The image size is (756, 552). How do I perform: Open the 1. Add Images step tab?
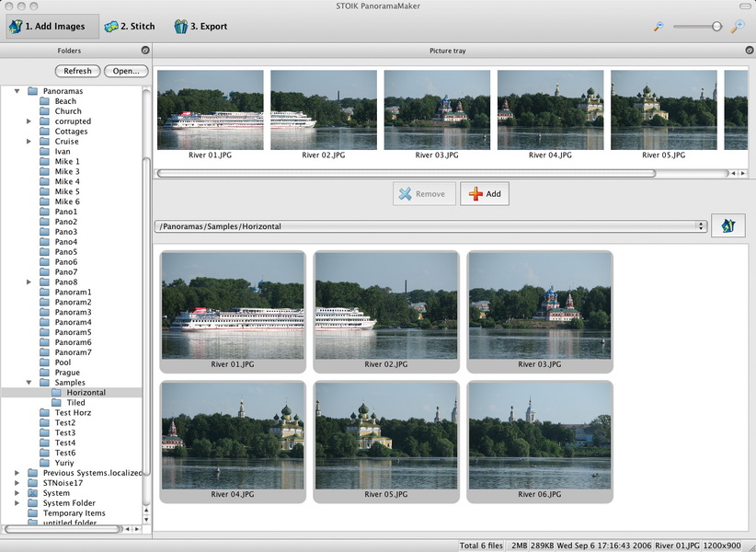click(x=48, y=27)
